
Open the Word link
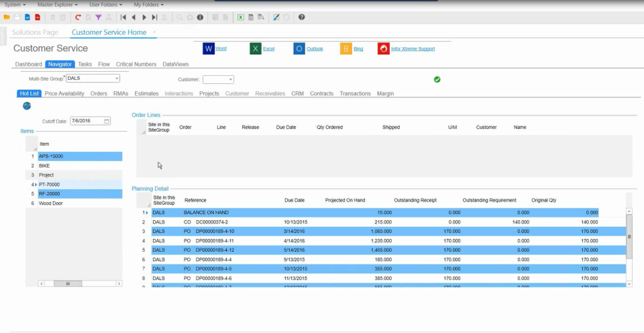(221, 48)
